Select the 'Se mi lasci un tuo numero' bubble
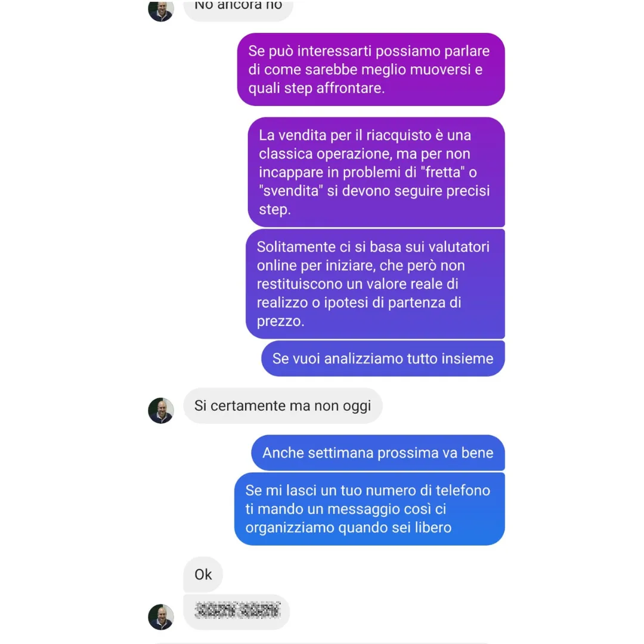 (x=370, y=509)
